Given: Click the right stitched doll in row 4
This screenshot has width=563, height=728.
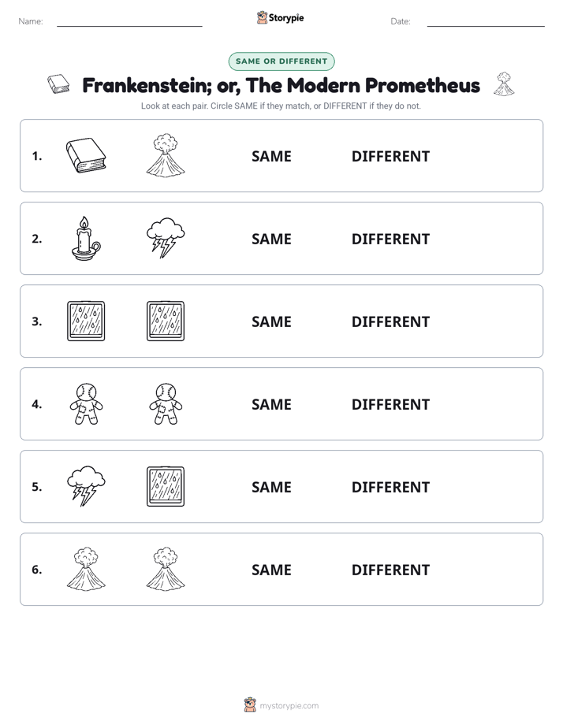Looking at the screenshot, I should point(166,403).
